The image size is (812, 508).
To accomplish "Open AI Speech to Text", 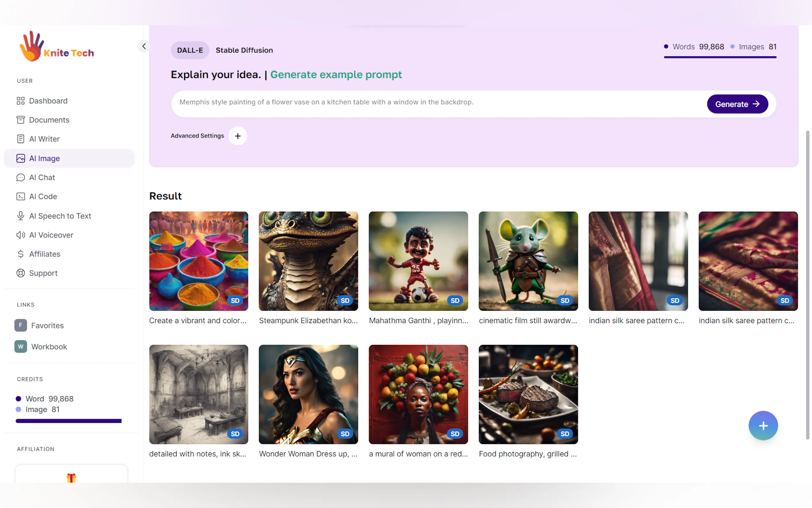I will click(x=60, y=216).
